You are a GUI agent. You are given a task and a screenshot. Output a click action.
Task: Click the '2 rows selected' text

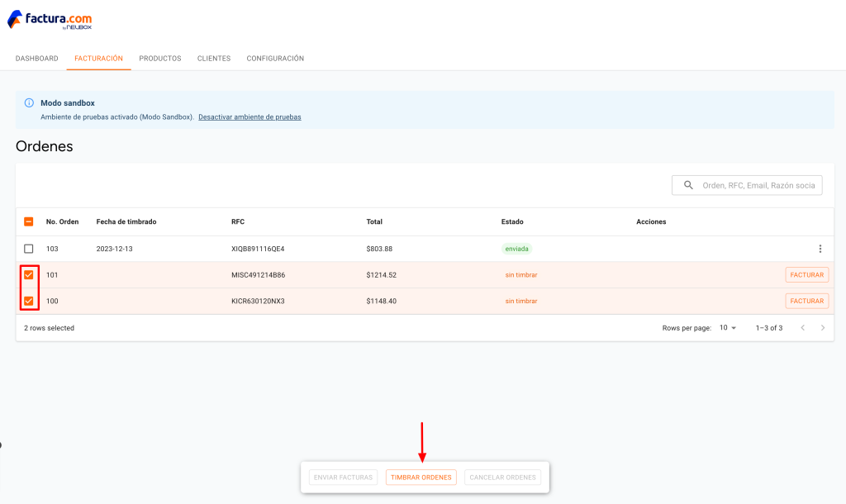click(x=49, y=328)
